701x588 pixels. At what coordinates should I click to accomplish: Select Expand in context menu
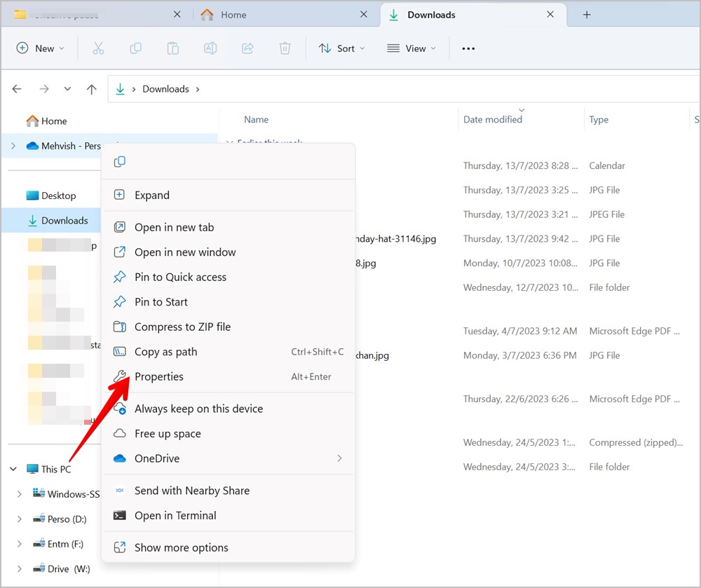[229, 196]
